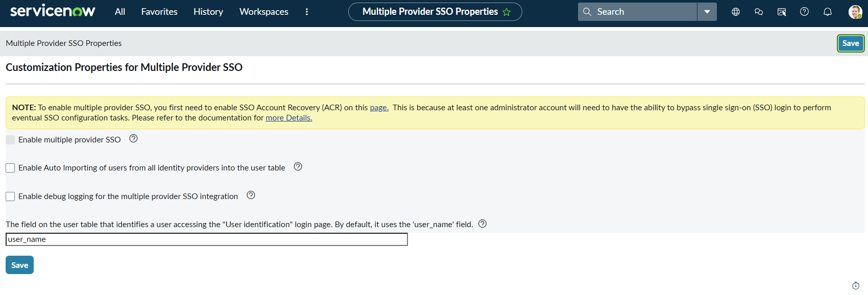Enable Auto Importing of users checkbox
The width and height of the screenshot is (868, 295).
pyautogui.click(x=10, y=168)
